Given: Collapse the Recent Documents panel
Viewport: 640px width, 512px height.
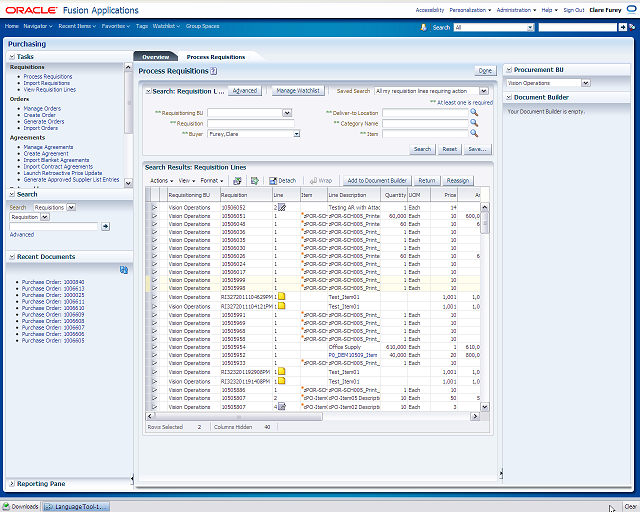Looking at the screenshot, I should coord(12,257).
